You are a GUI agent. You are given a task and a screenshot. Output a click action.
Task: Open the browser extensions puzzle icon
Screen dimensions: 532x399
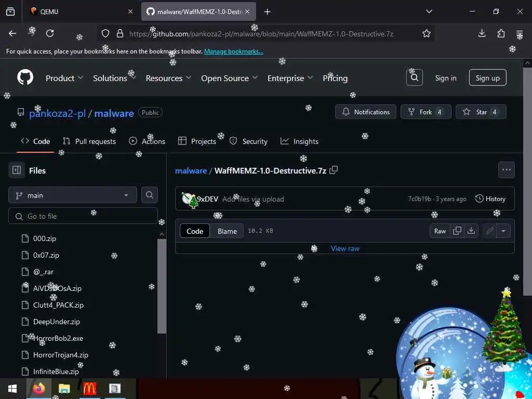click(501, 33)
